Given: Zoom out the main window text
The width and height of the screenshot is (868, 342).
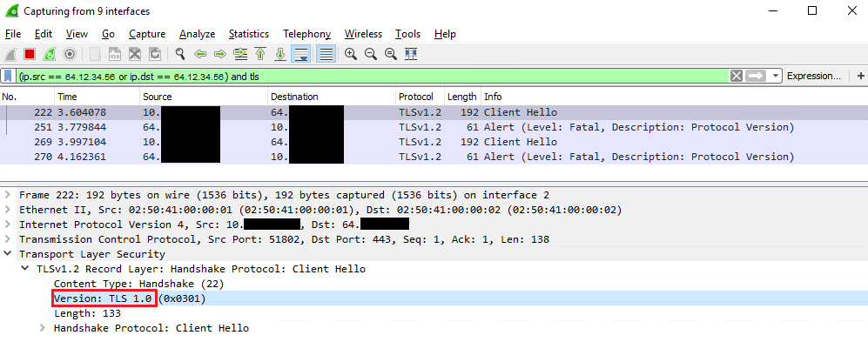Looking at the screenshot, I should coord(370,54).
